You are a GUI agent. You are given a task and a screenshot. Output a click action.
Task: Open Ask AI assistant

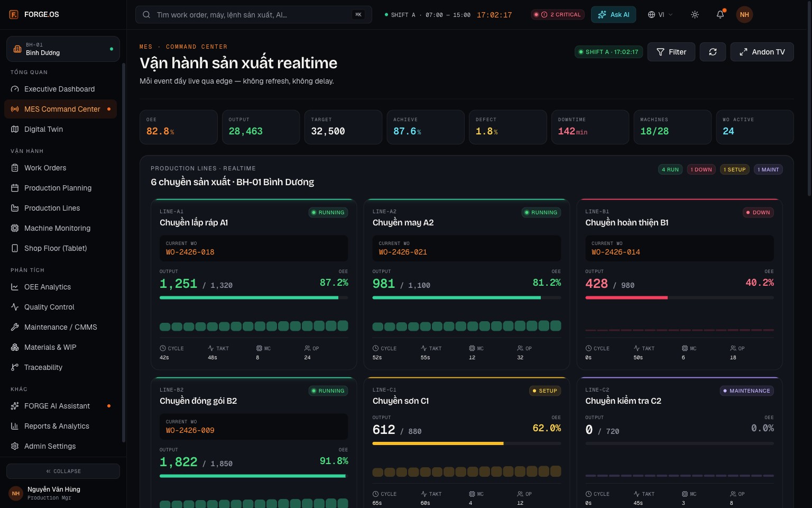(x=613, y=15)
